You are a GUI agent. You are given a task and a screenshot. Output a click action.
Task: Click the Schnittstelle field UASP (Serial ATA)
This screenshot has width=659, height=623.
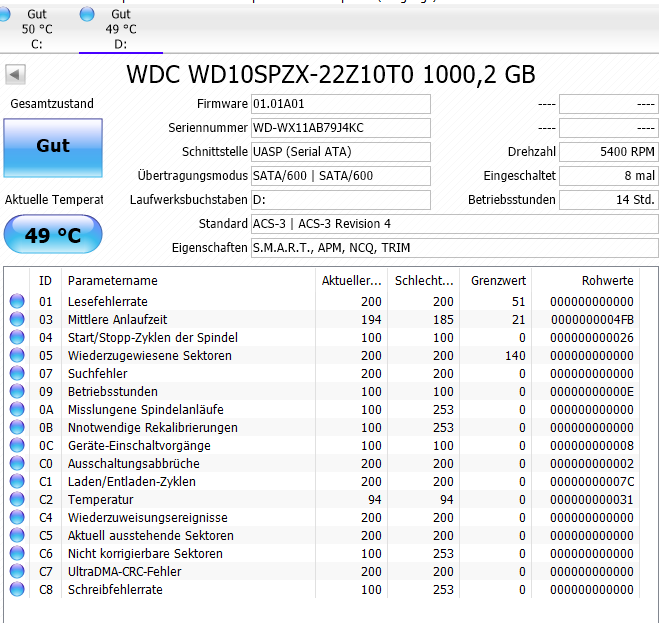(341, 152)
